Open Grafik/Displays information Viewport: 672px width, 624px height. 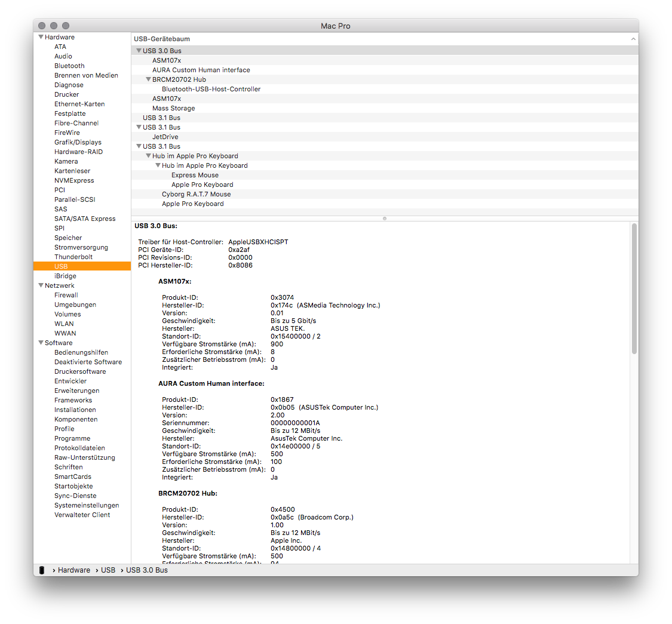point(78,142)
